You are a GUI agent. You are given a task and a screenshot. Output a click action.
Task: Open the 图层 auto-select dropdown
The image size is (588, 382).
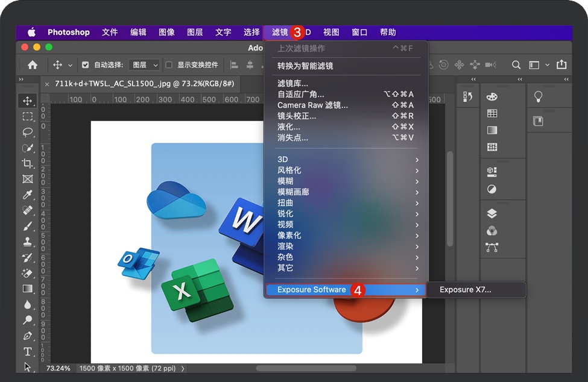144,65
